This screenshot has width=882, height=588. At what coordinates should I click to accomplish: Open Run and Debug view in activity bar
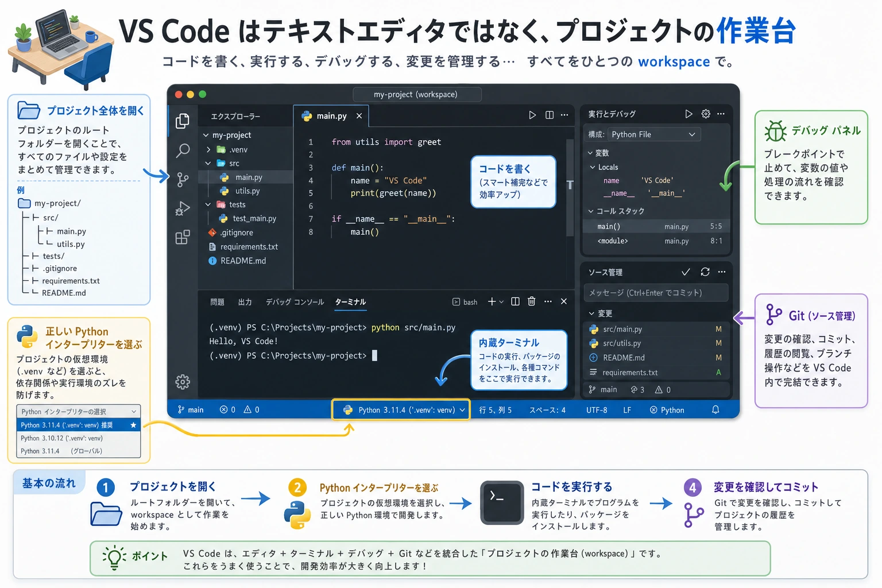(183, 208)
